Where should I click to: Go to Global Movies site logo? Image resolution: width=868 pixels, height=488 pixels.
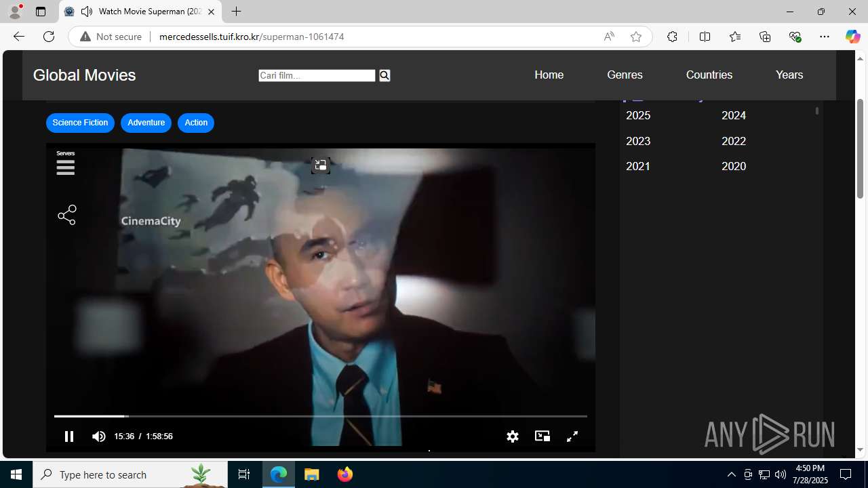[84, 75]
